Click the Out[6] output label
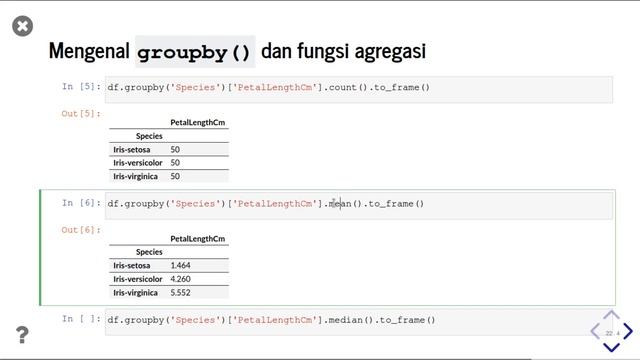 coord(81,230)
